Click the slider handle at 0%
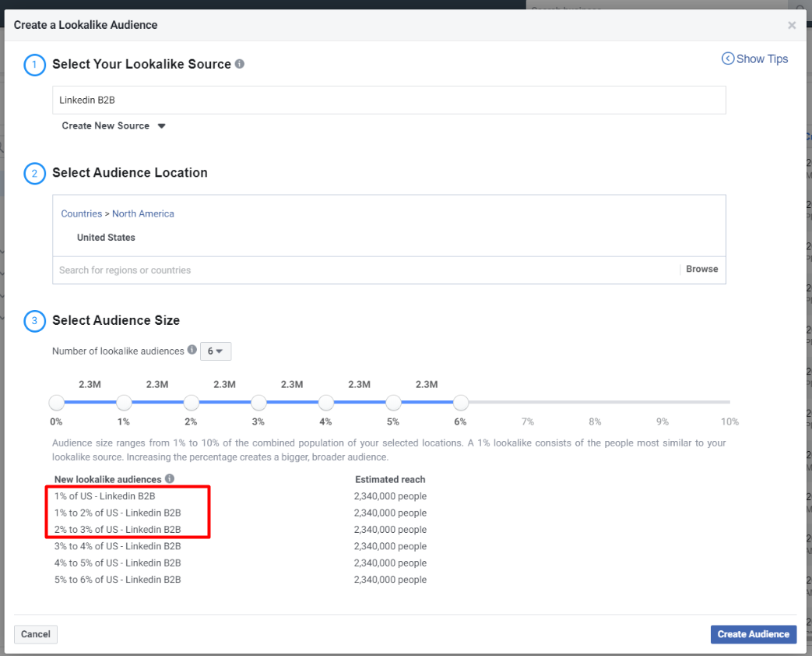This screenshot has height=656, width=812. click(x=57, y=402)
